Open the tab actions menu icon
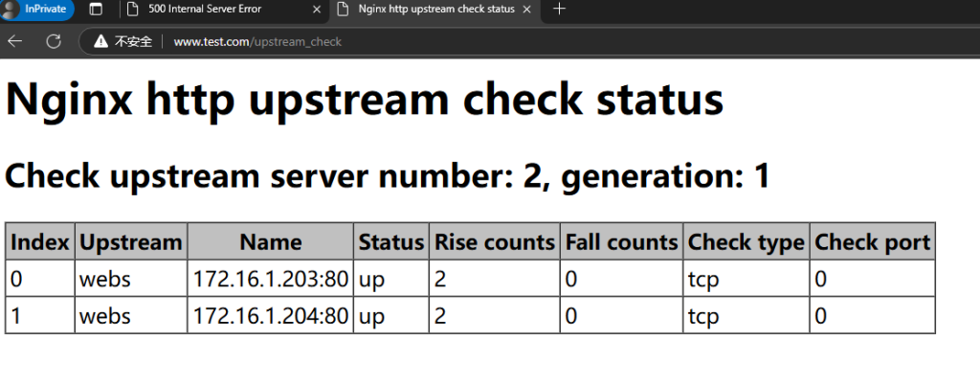This screenshot has height=386, width=980. (96, 10)
